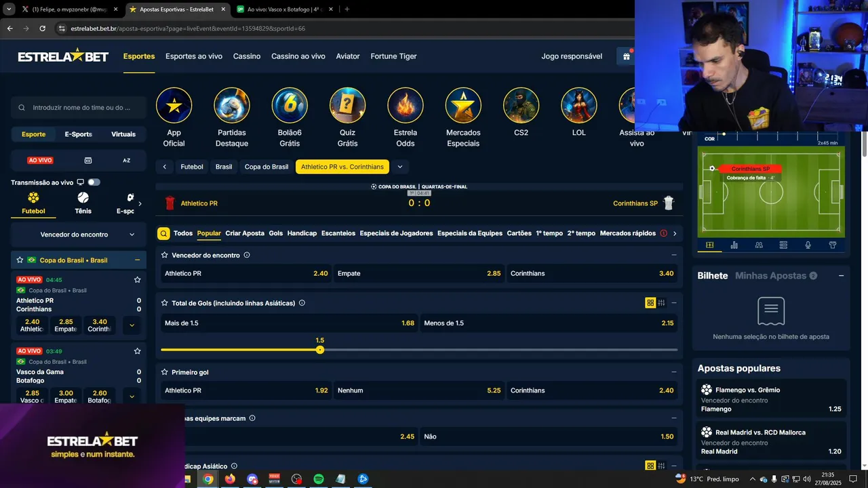Screen dimensions: 868x488
Task: Reload the browser page
Action: point(42,28)
